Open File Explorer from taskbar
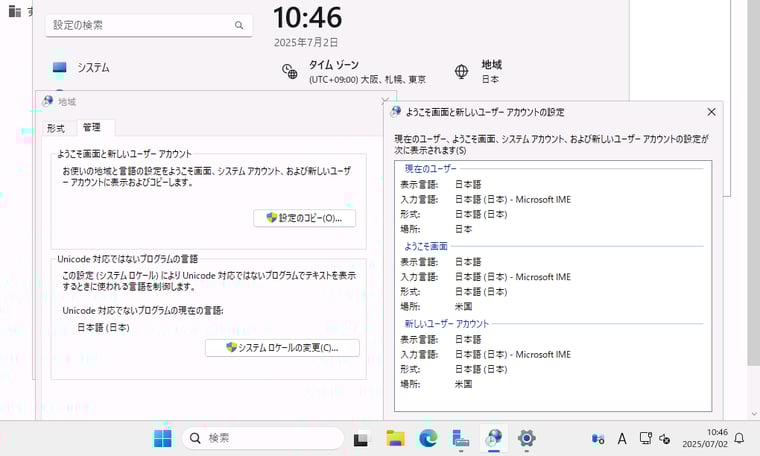The image size is (760, 456). [x=396, y=438]
